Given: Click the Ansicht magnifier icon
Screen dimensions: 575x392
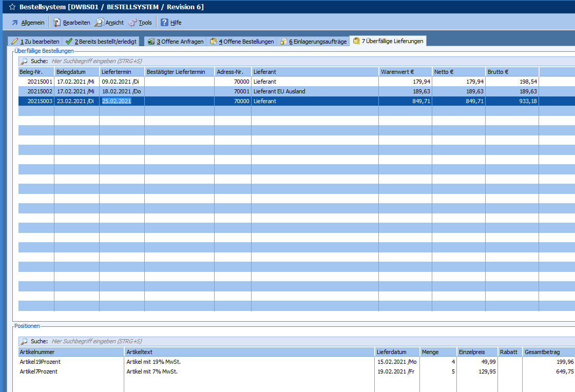Looking at the screenshot, I should click(99, 23).
